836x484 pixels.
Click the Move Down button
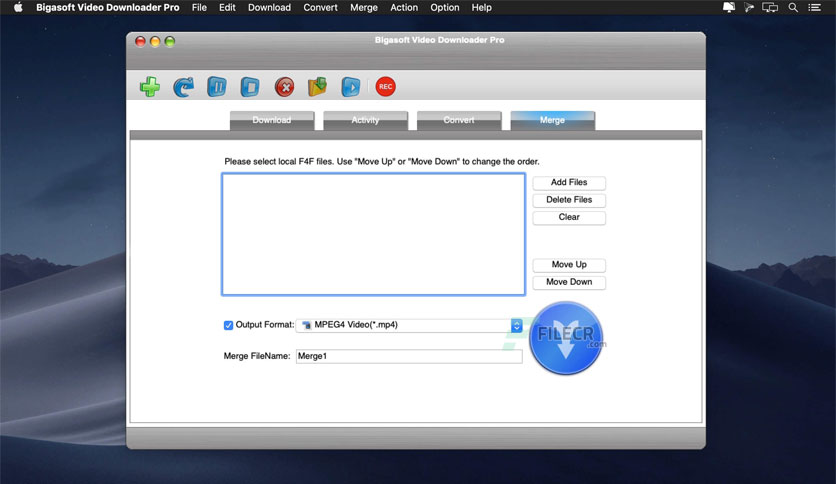569,282
